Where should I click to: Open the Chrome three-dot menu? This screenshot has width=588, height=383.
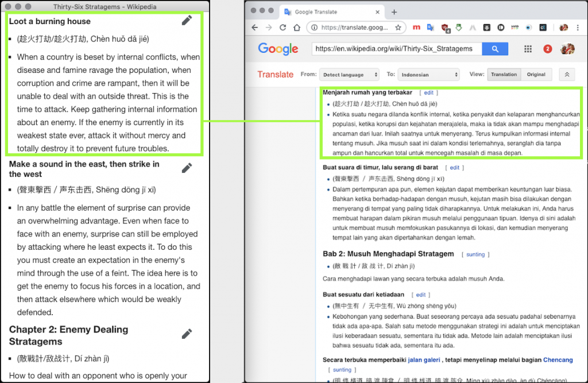[x=579, y=27]
